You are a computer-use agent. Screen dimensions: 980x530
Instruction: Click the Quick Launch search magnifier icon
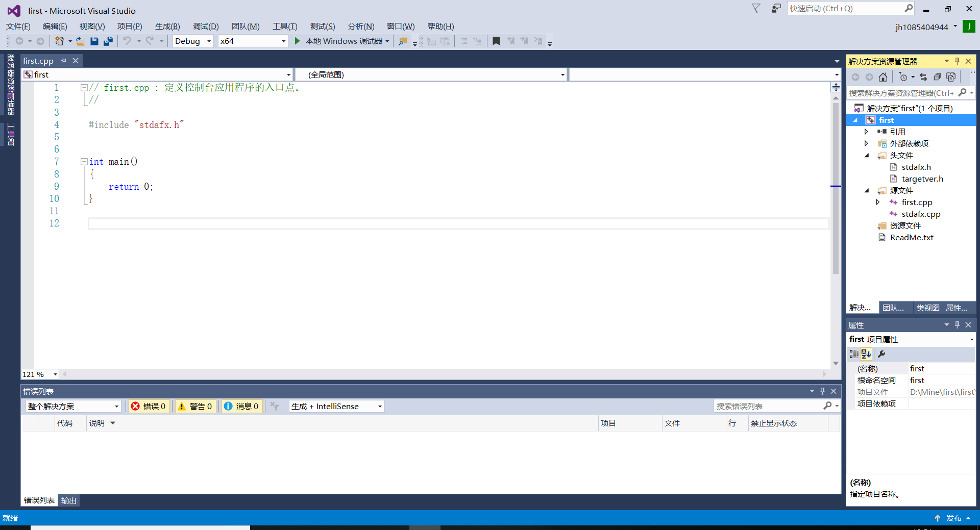tap(909, 8)
